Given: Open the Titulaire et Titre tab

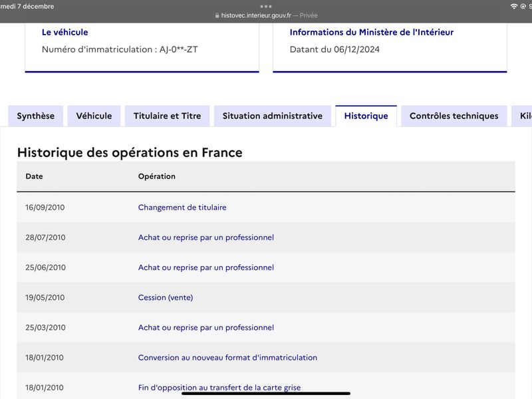Looking at the screenshot, I should [168, 116].
